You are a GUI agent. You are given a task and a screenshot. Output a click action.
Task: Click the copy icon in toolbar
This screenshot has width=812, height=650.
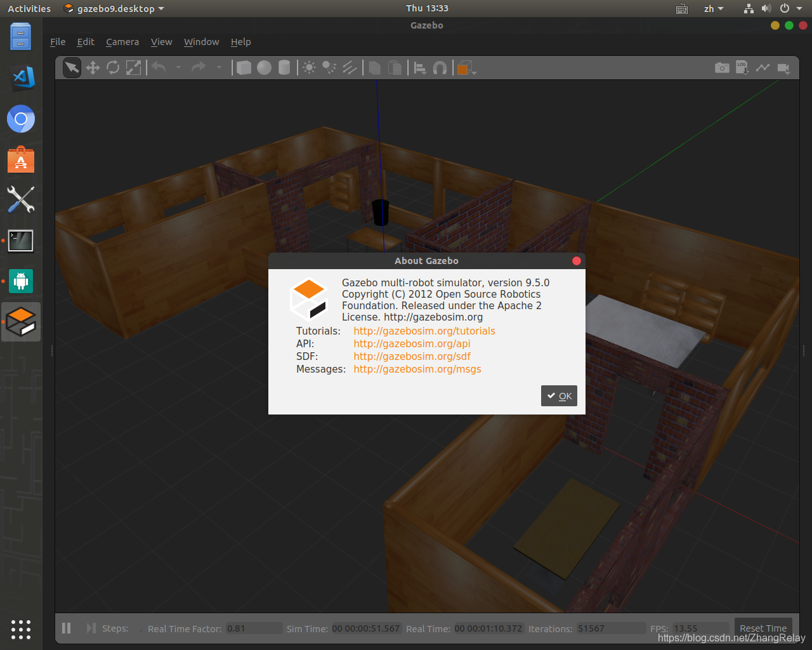[375, 67]
